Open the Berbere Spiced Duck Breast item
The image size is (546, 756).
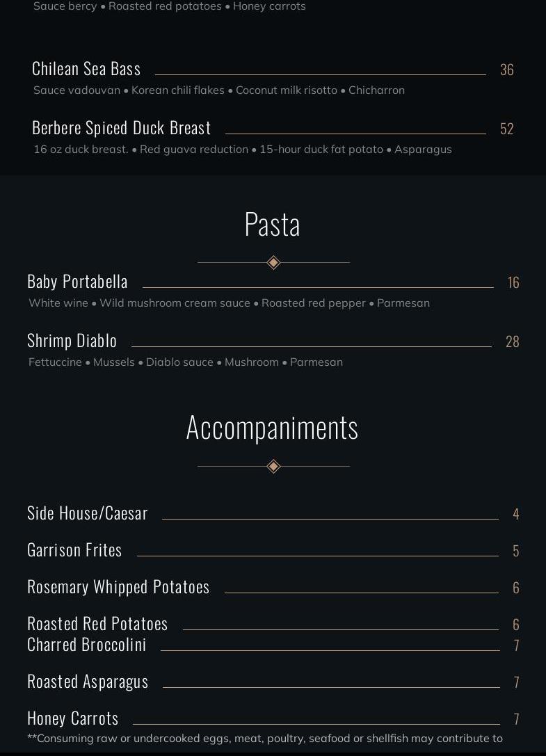tap(122, 128)
